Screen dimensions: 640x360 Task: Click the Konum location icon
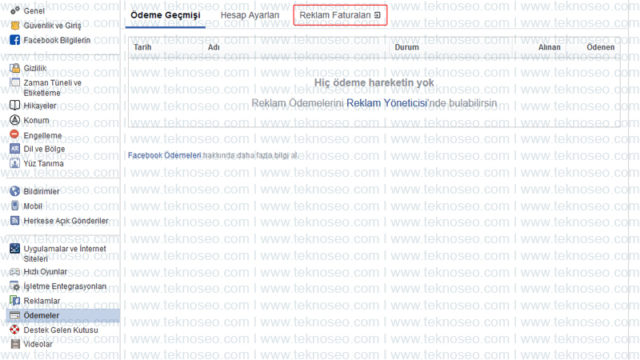click(15, 120)
